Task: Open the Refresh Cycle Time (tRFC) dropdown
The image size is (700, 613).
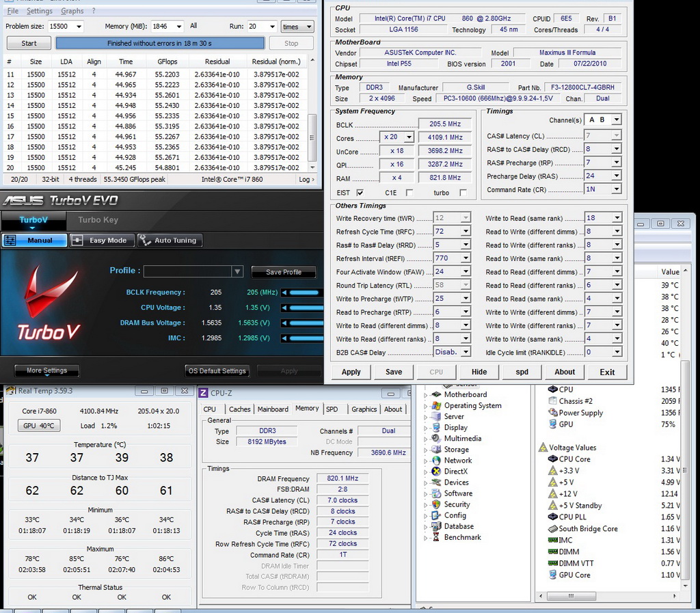Action: [x=466, y=231]
